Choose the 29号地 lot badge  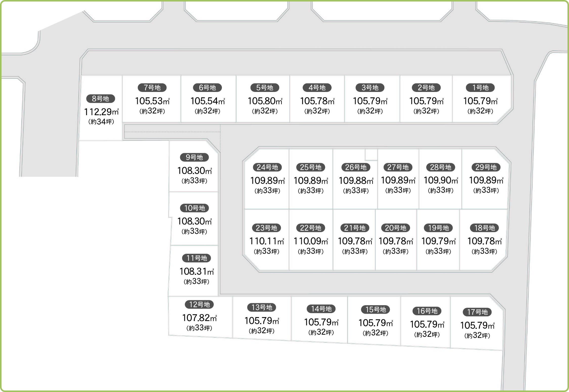point(486,167)
